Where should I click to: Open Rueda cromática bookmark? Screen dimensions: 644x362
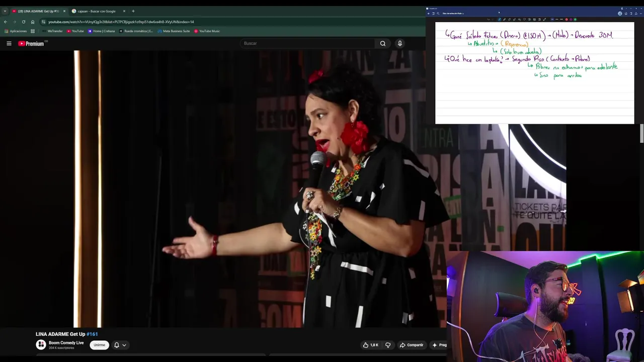tap(136, 31)
